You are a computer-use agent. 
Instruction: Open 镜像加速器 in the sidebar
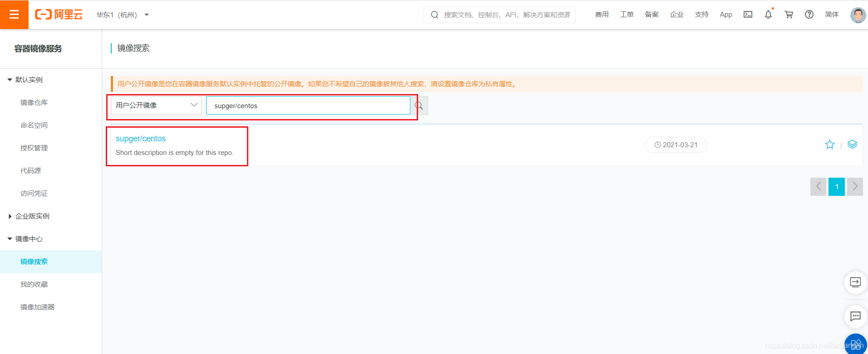pyautogui.click(x=37, y=307)
